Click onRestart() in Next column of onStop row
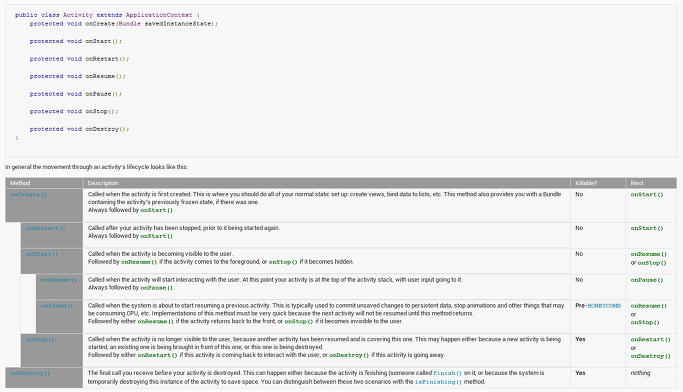683x392 pixels. pos(650,339)
